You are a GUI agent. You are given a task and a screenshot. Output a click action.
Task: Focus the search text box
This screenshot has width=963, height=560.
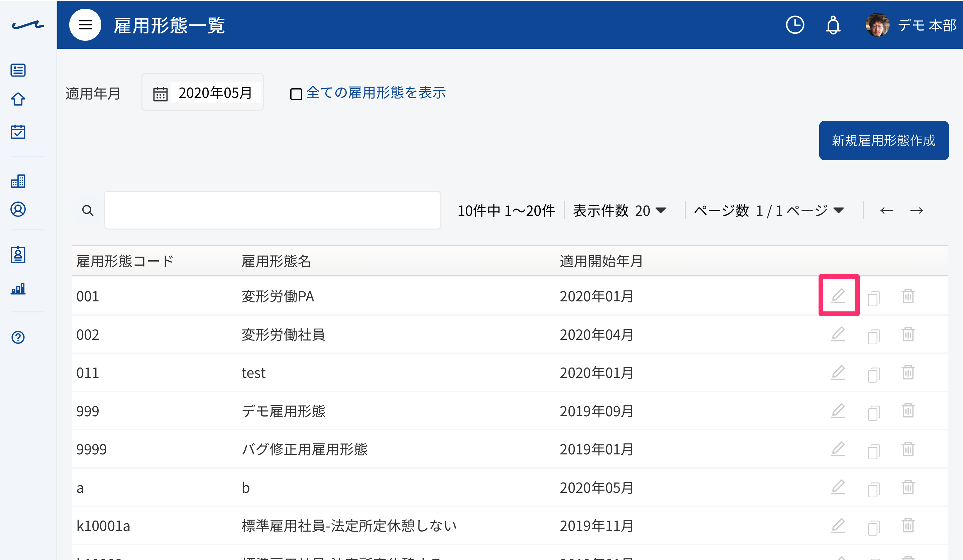pyautogui.click(x=273, y=210)
